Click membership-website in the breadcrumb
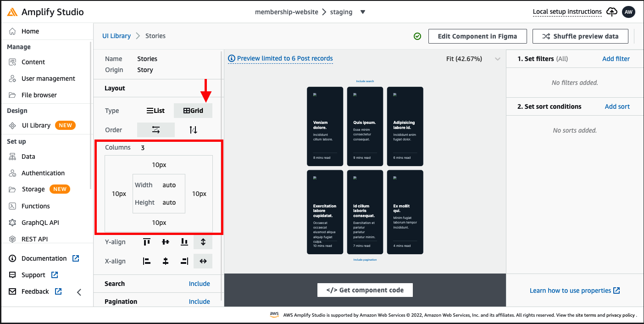Image resolution: width=644 pixels, height=324 pixels. point(287,12)
